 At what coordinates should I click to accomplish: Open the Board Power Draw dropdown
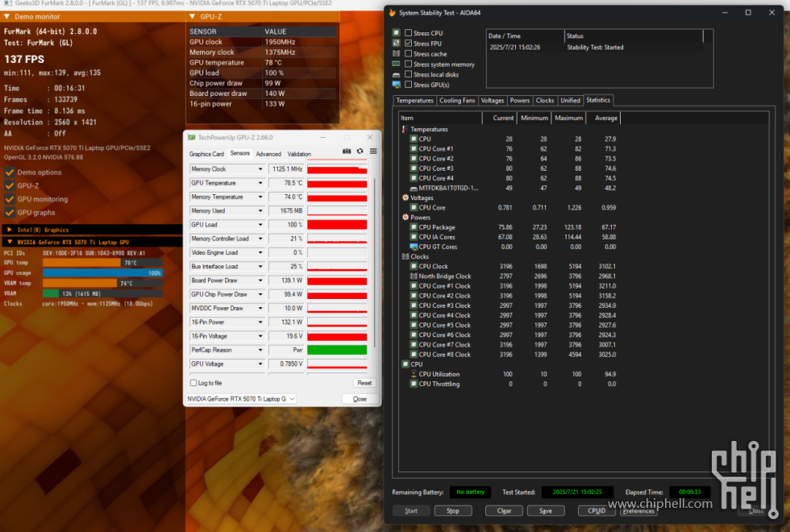[260, 281]
